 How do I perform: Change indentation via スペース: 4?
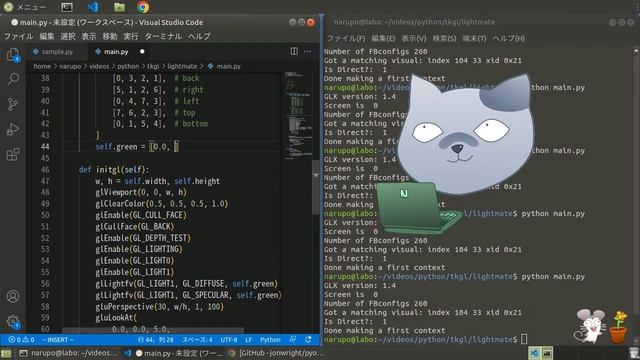[197, 340]
